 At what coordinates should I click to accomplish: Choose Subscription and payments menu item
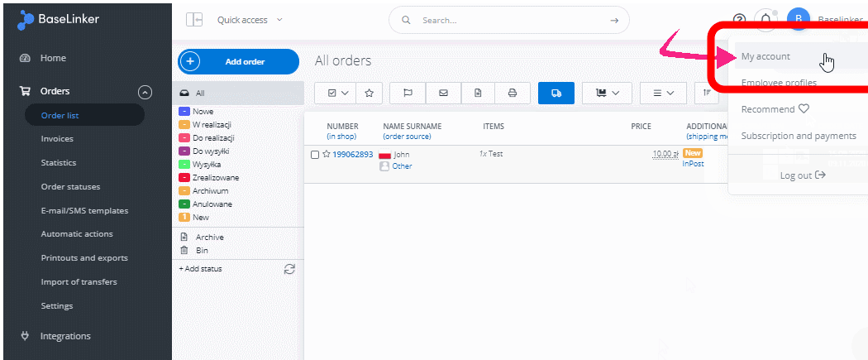pos(798,136)
